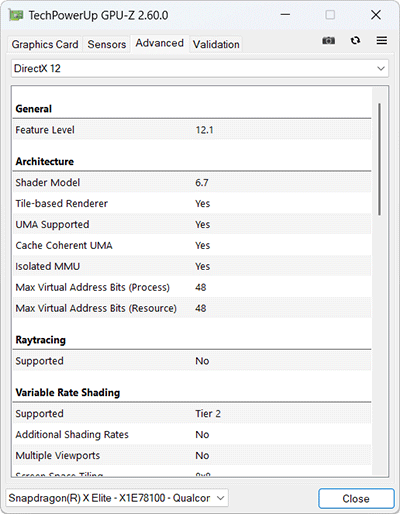The width and height of the screenshot is (400, 514).
Task: Minimize the GPU-Z window
Action: [285, 15]
